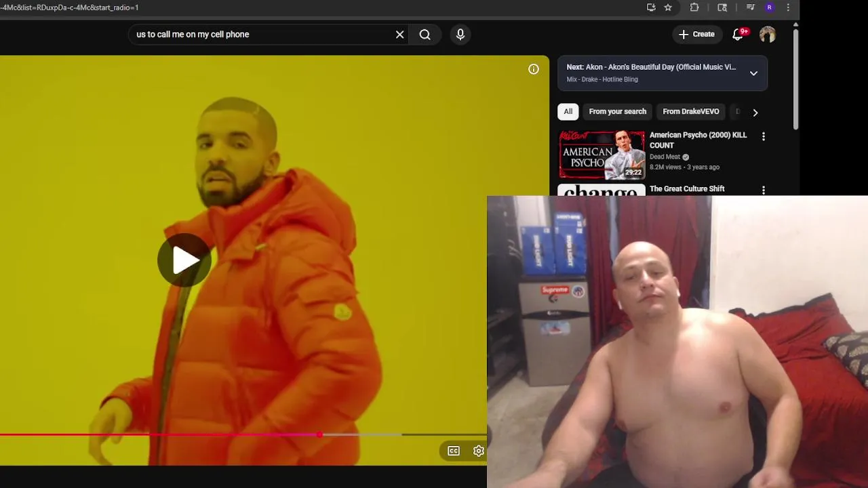Select the All filter chip

568,112
